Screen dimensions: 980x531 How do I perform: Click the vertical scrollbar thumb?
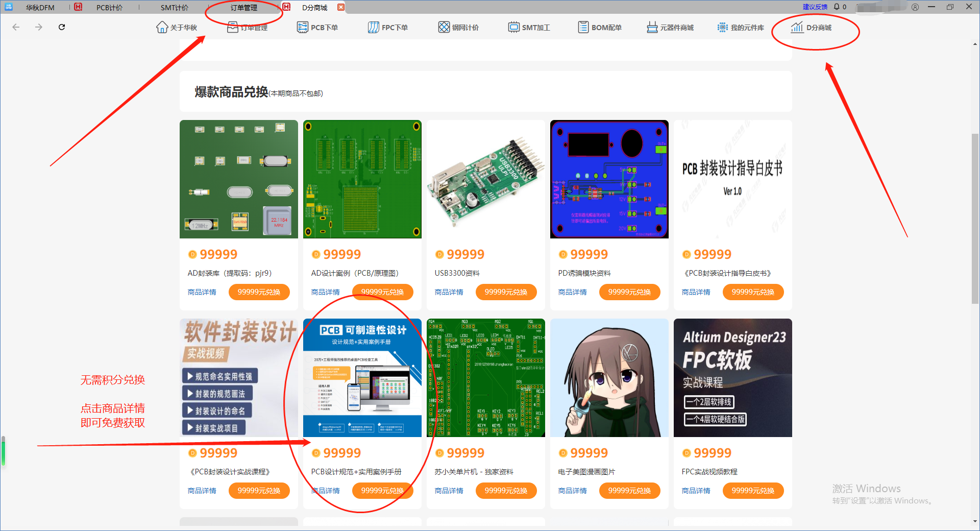point(975,219)
